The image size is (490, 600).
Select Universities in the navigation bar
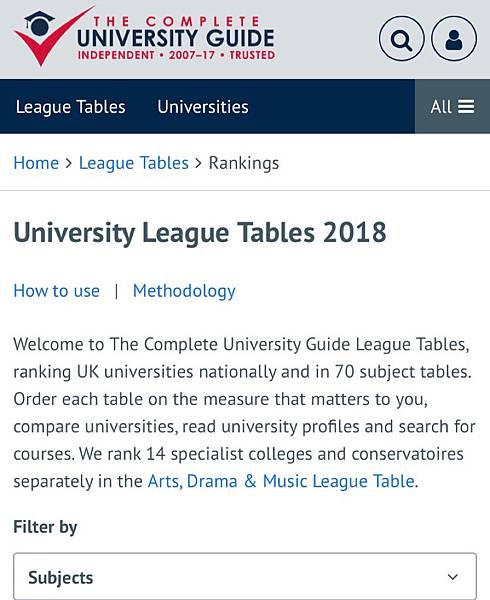(x=203, y=107)
